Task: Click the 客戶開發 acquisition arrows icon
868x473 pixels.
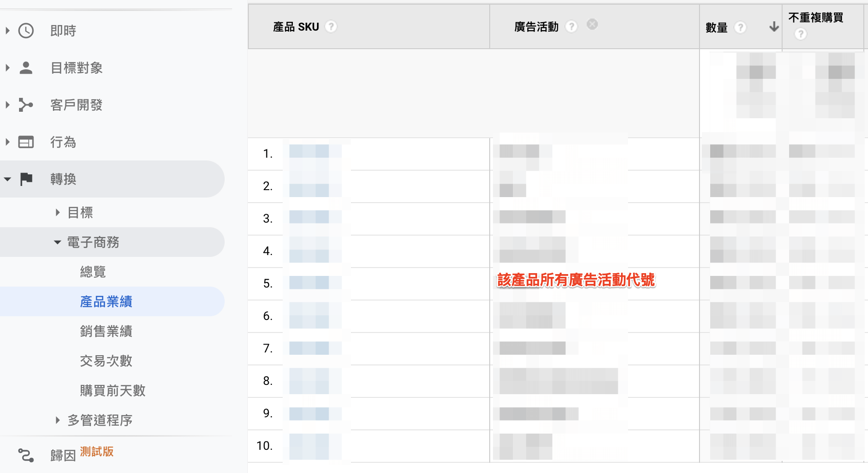Action: [26, 105]
